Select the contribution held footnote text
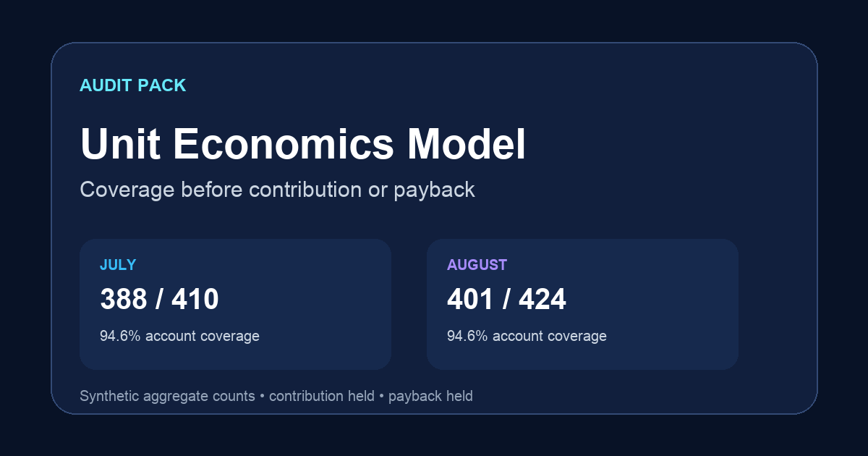The image size is (868, 456). point(322,396)
